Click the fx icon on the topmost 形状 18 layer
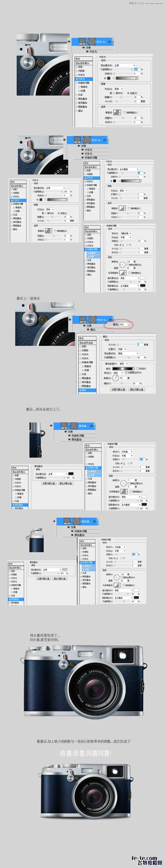This screenshot has width=165, height=868. coord(110,42)
